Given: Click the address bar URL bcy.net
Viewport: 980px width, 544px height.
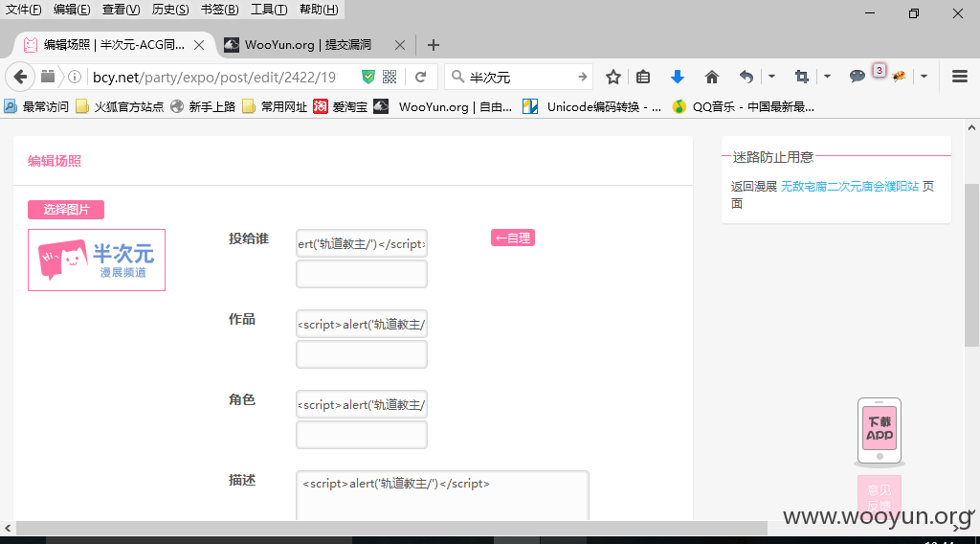Looking at the screenshot, I should (x=214, y=77).
